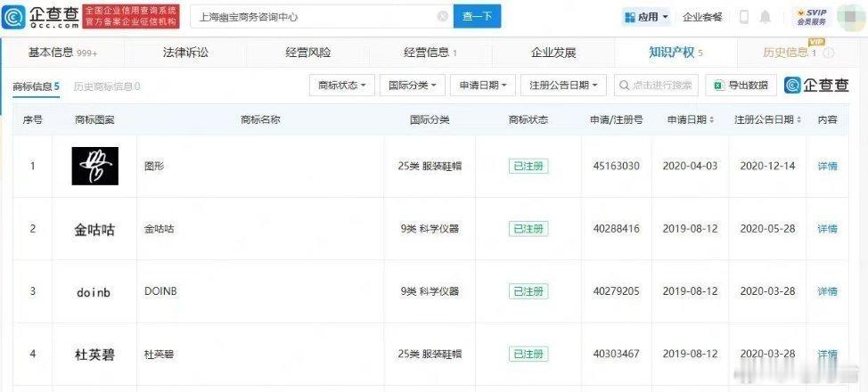Focus the 点击进行搜索 table search field
The image size is (868, 392).
pyautogui.click(x=657, y=86)
